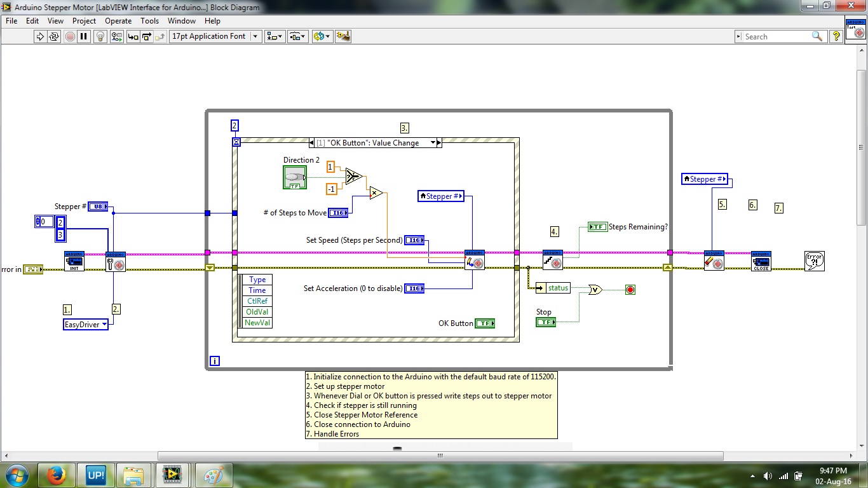The height and width of the screenshot is (488, 868).
Task: Open the Operate menu
Action: [x=118, y=21]
